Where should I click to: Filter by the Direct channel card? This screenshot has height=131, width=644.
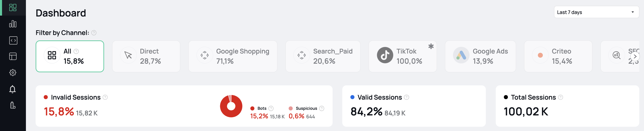click(146, 56)
